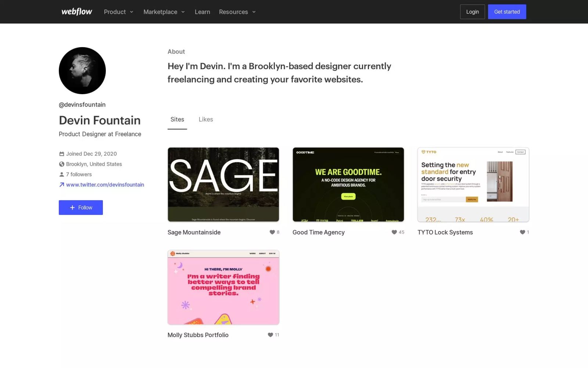
Task: Click the 7 followers count
Action: coord(79,174)
